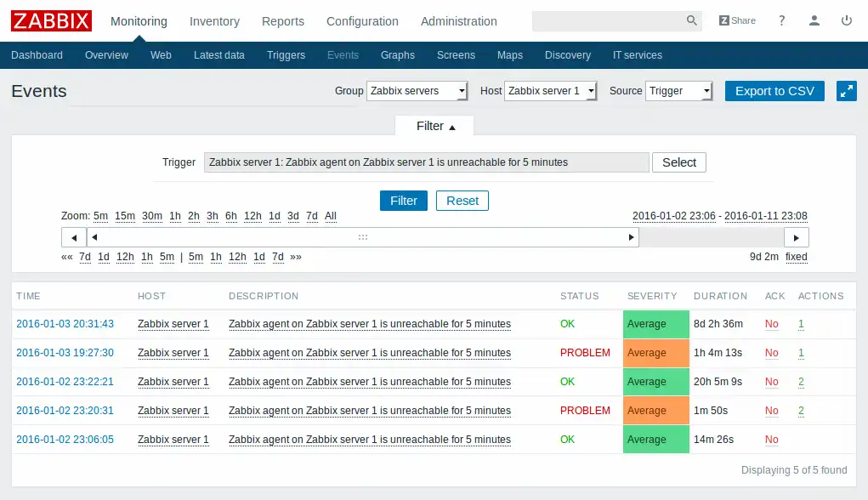Screen dimensions: 868x500
Task: Click No acknowledgement in 19:27:30 row
Action: click(772, 353)
